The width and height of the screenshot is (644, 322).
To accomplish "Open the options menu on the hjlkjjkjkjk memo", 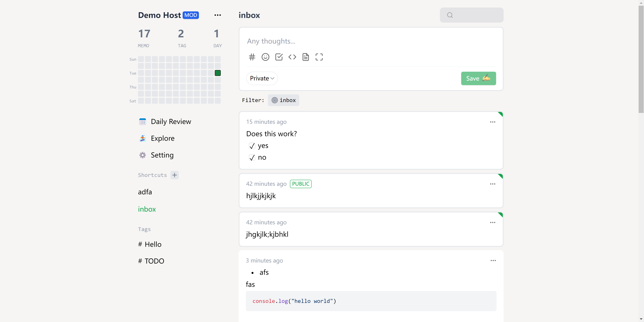I will pos(493,184).
